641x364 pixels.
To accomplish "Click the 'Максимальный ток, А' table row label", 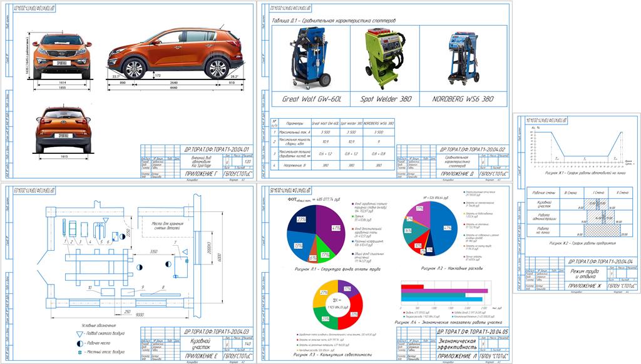I will (x=294, y=133).
